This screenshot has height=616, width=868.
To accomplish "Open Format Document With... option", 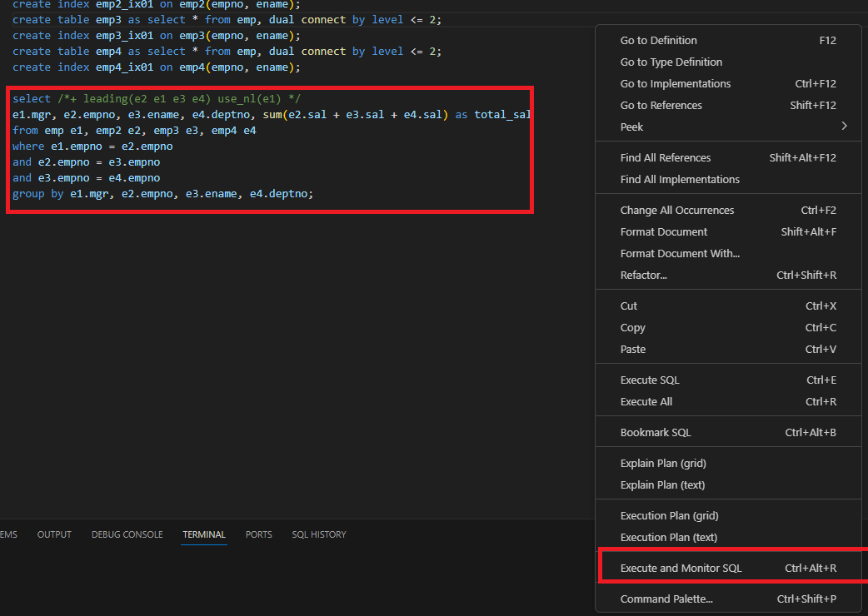I will pos(728,253).
